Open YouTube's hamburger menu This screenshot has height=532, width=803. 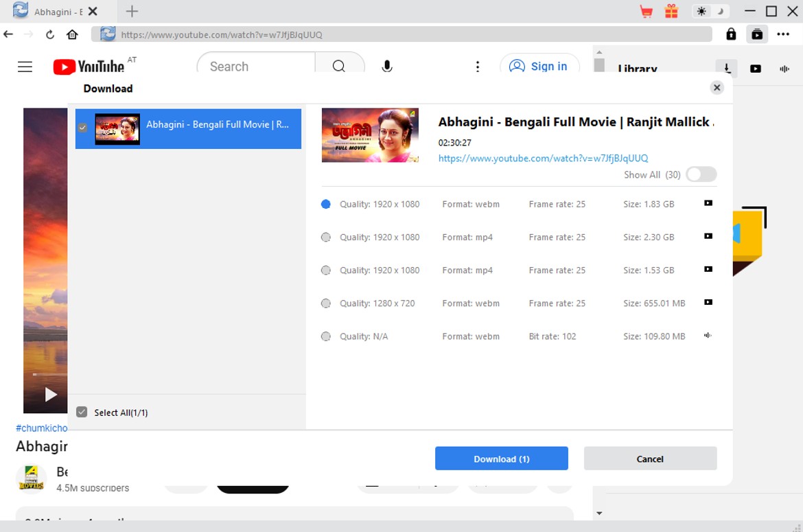[25, 66]
